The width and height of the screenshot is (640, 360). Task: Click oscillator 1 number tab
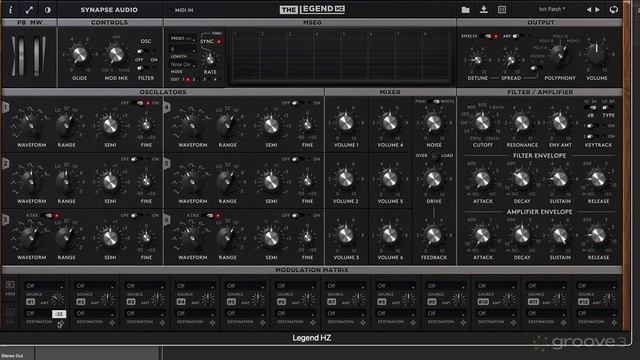6,108
